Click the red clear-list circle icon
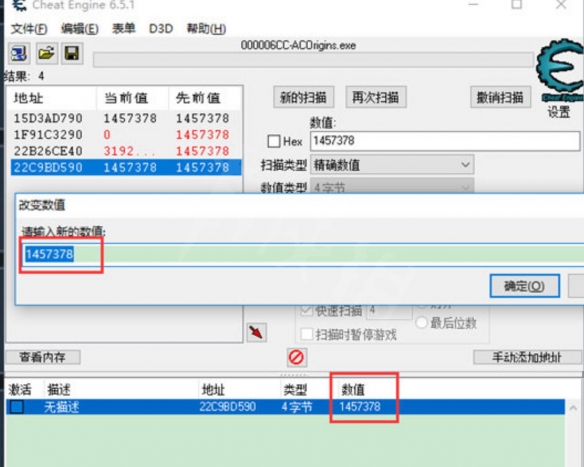 296,357
